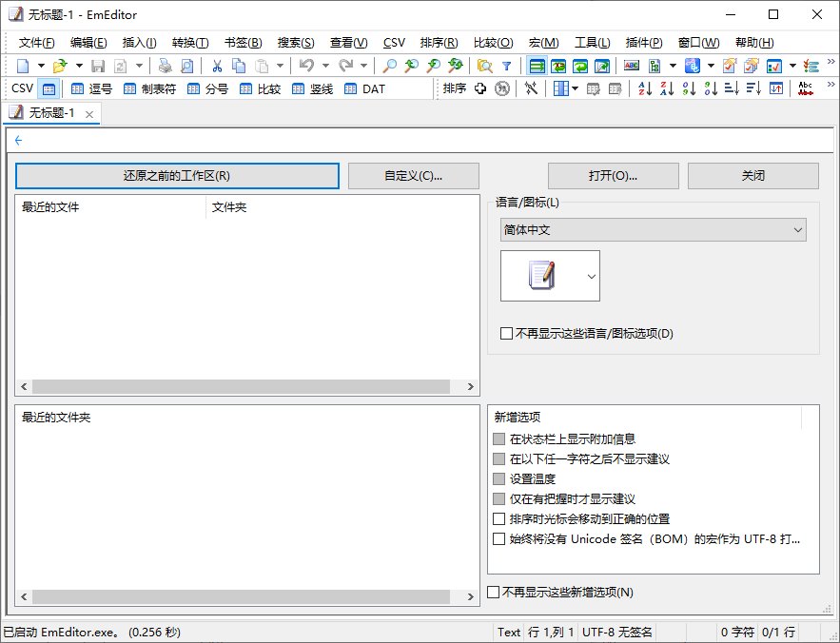Click the plus icon next to 排序
Viewport: 840px width, 643px height.
[x=480, y=88]
